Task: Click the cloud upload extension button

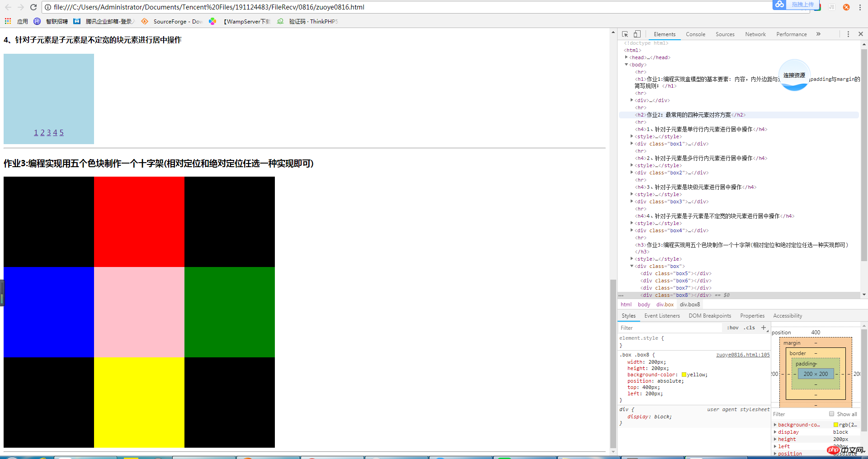Action: [x=796, y=5]
